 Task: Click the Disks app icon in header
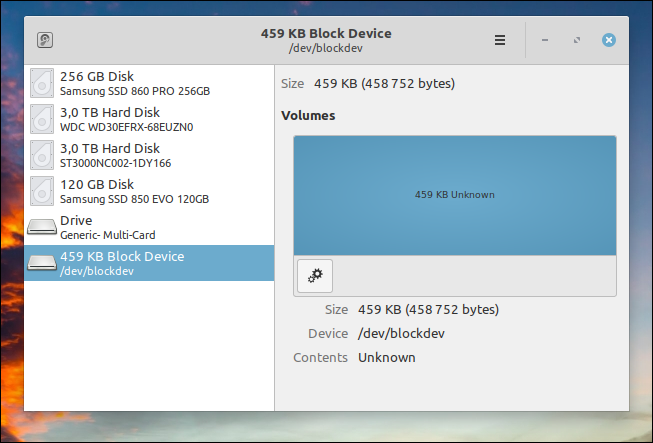pos(45,40)
